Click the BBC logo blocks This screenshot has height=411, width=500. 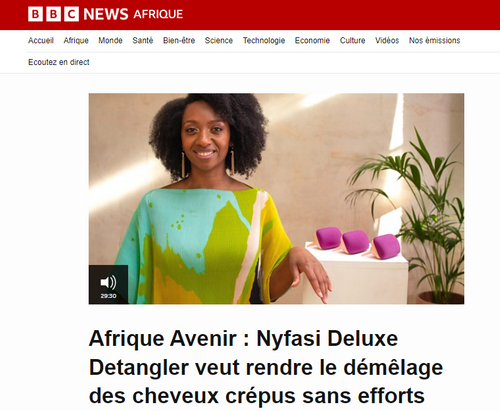click(x=53, y=14)
